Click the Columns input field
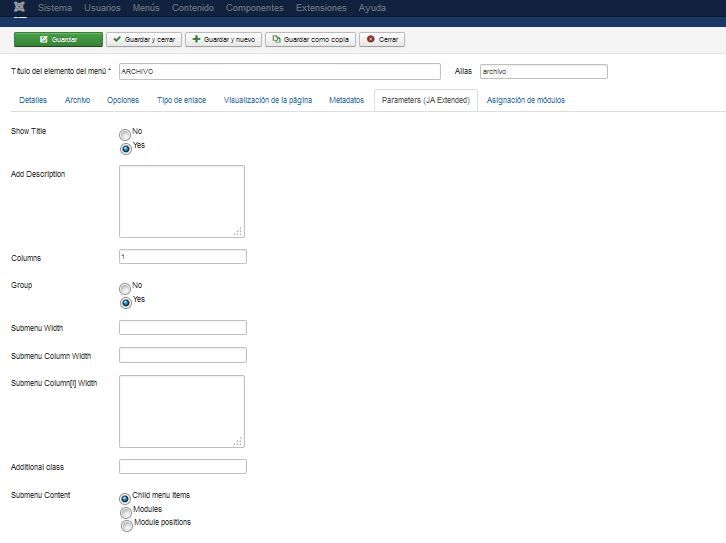Image resolution: width=726 pixels, height=543 pixels. pos(183,256)
